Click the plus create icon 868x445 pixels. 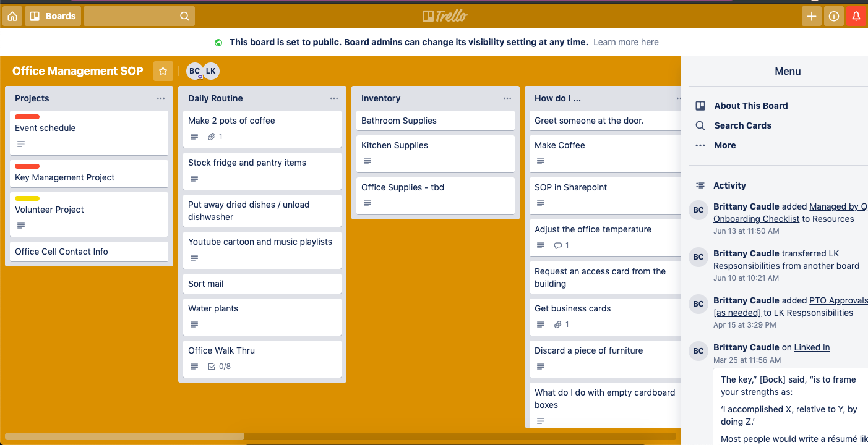coord(812,16)
